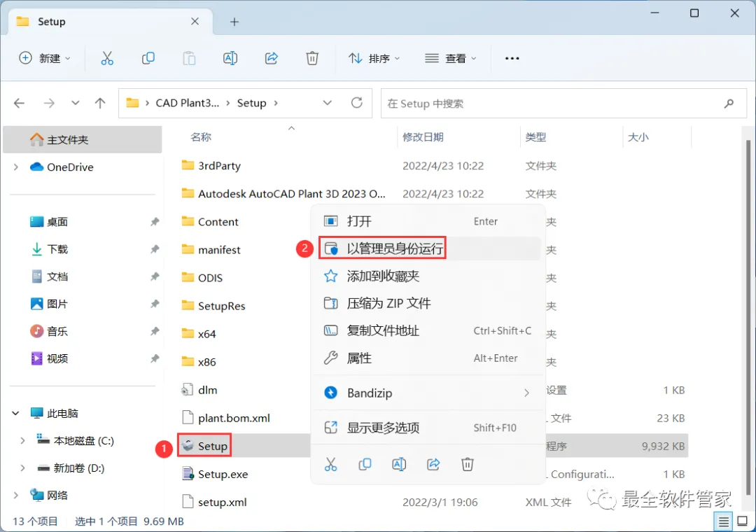Click the search magnifier icon
The image size is (756, 532).
[729, 103]
